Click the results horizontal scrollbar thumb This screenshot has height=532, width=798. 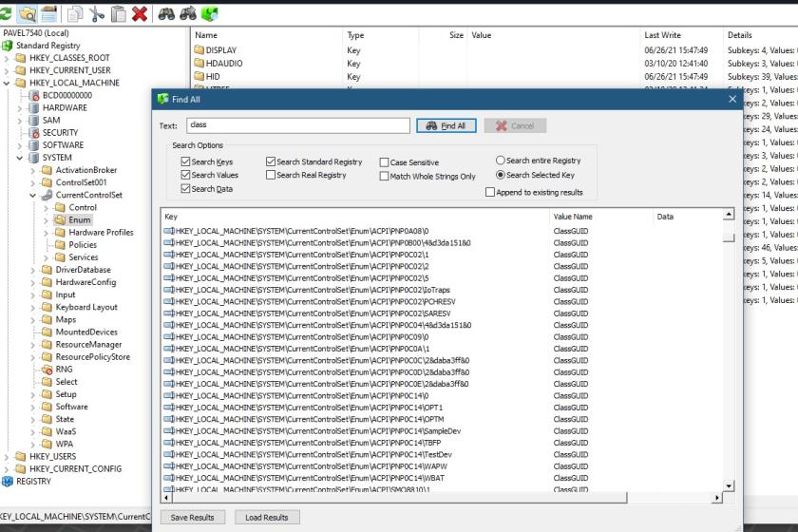tap(400, 498)
